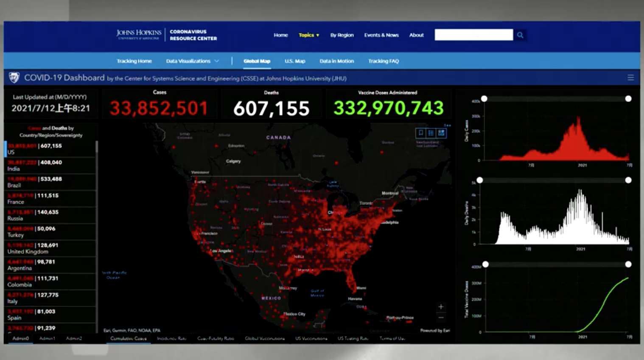Select the Admin0 tab
This screenshot has height=360, width=644.
click(x=21, y=338)
